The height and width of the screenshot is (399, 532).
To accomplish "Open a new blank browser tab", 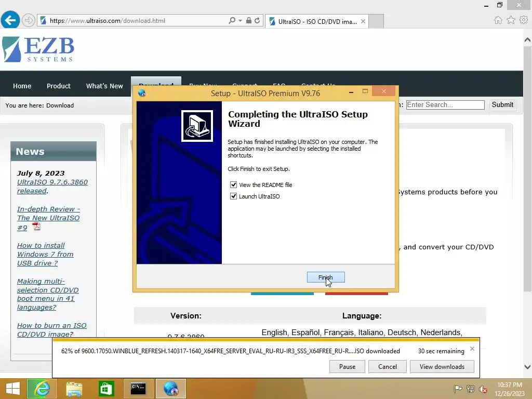I will tap(376, 21).
